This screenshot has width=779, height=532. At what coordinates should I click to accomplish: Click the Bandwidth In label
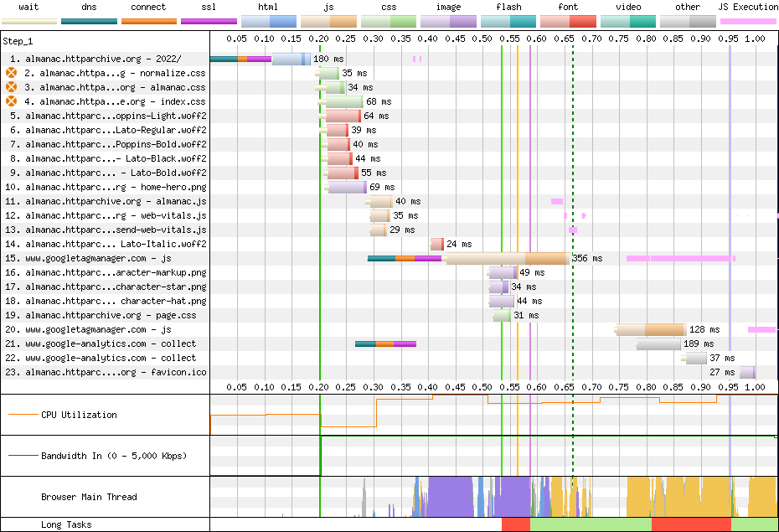114,456
